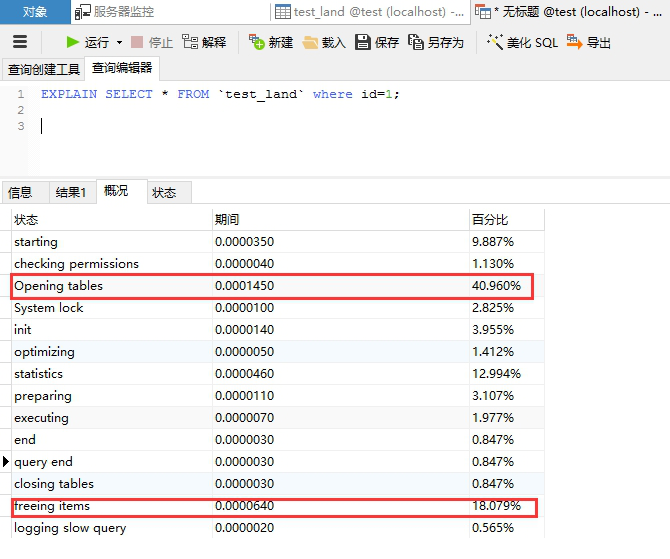Click the EXPLAIN SELECT statement line
670x559 pixels.
point(220,94)
